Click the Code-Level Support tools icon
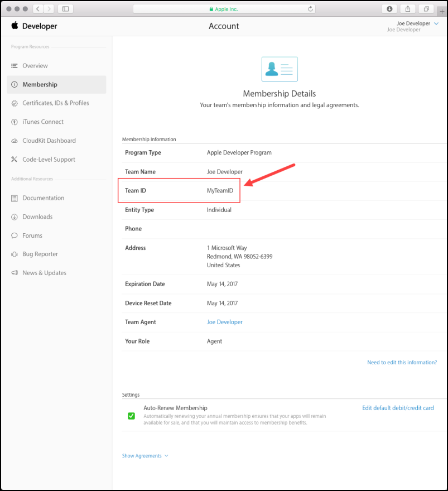Image resolution: width=448 pixels, height=491 pixels. pos(14,160)
